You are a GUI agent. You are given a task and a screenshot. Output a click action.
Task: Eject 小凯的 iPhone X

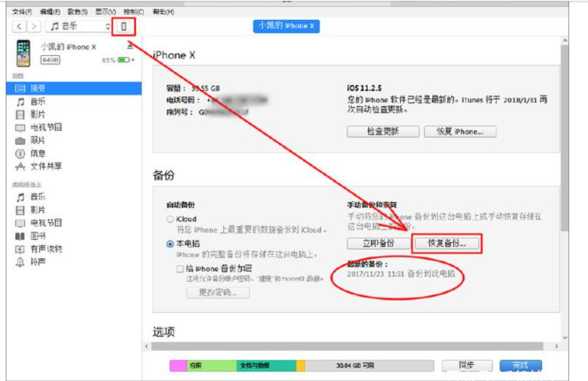(x=130, y=47)
